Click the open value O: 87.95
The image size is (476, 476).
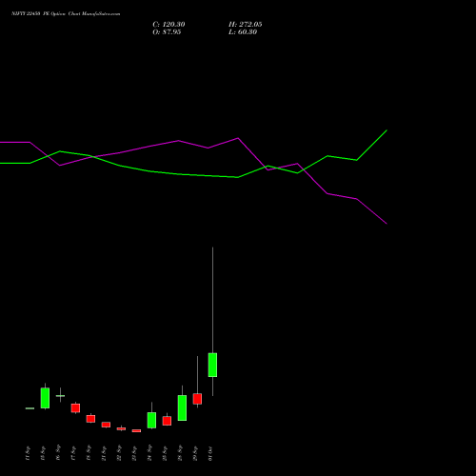(167, 32)
